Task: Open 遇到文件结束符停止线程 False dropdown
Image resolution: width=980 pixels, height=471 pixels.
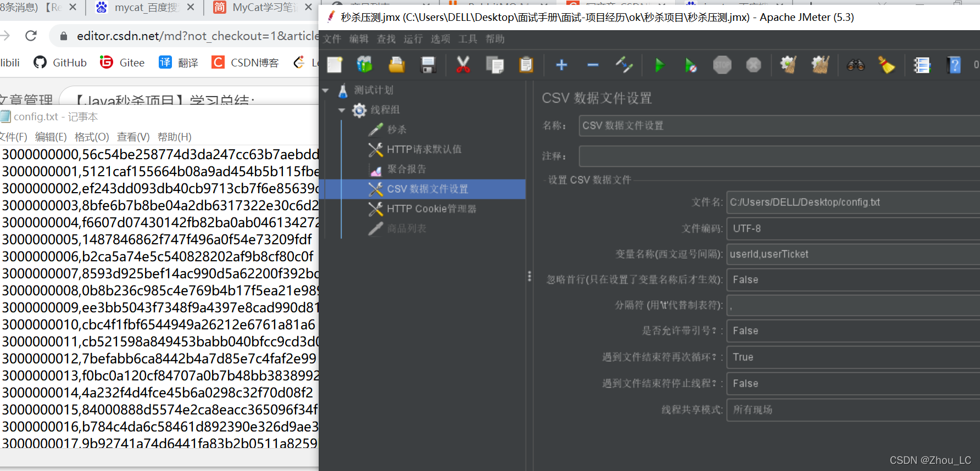Action: 853,383
